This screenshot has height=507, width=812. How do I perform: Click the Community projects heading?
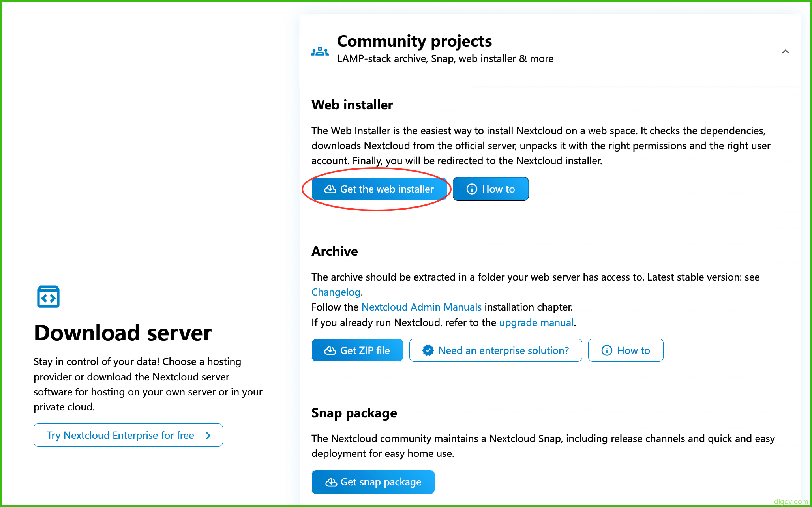pos(414,41)
